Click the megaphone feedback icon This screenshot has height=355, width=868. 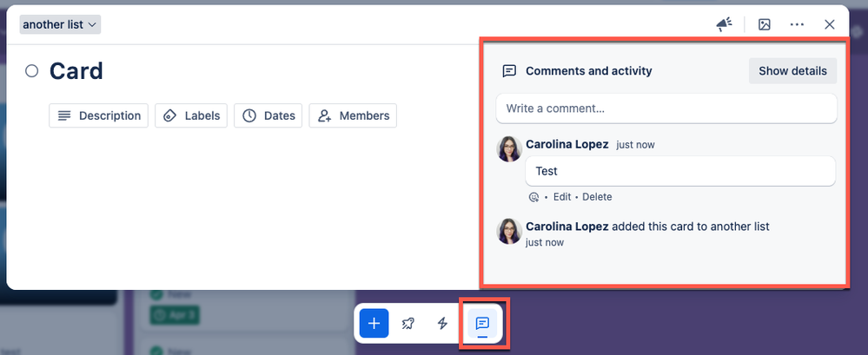(x=724, y=24)
